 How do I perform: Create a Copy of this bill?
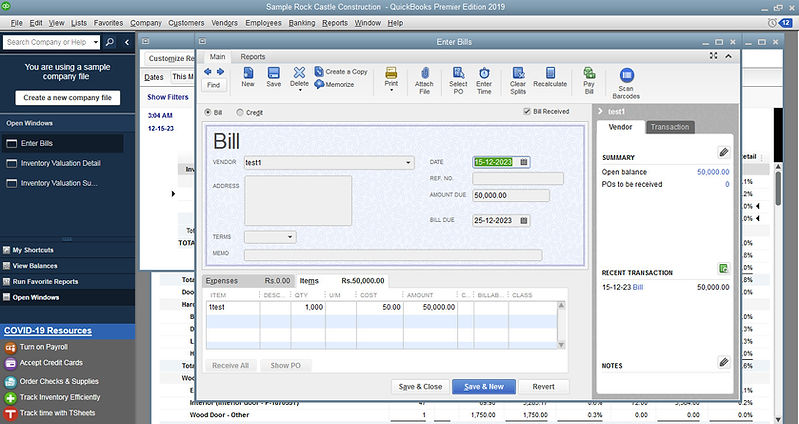click(341, 71)
